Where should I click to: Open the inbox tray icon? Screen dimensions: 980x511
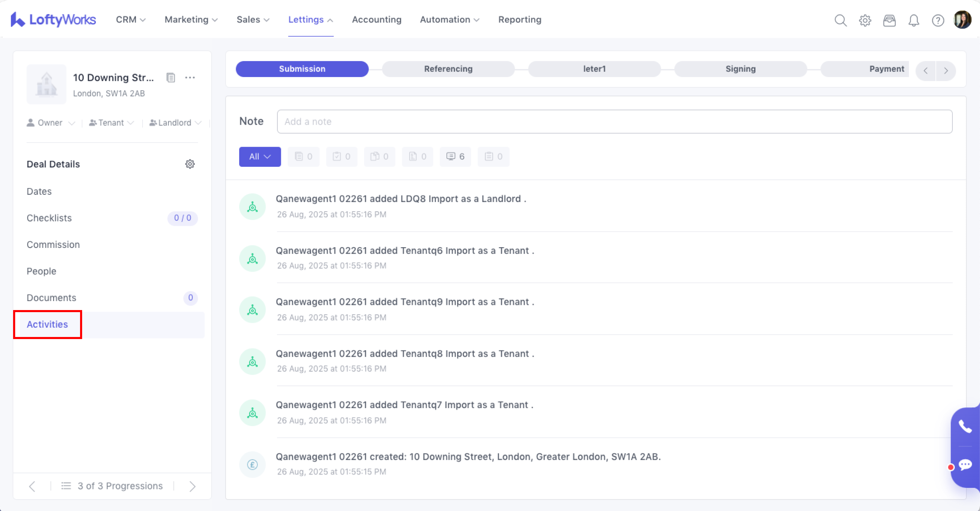coord(889,20)
